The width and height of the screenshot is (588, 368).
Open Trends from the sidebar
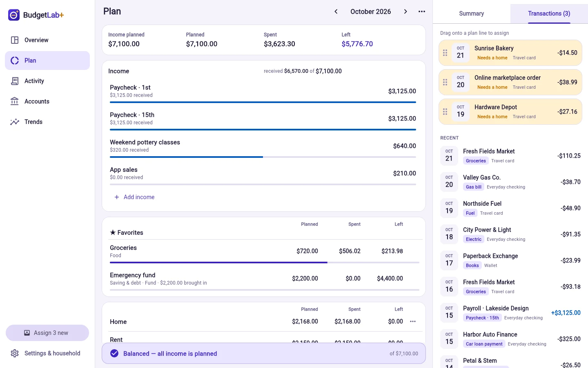(x=47, y=122)
